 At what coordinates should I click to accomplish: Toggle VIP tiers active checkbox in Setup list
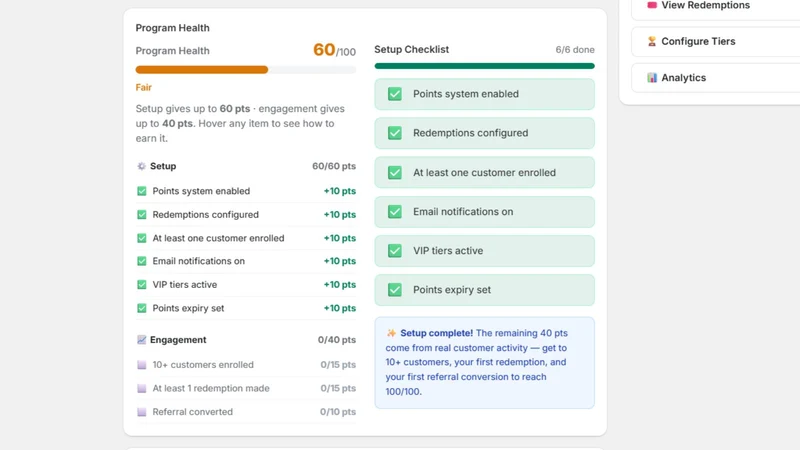[141, 284]
